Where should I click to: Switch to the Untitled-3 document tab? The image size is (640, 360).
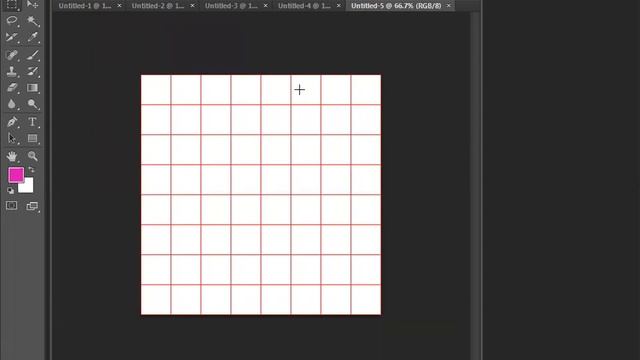pos(231,6)
